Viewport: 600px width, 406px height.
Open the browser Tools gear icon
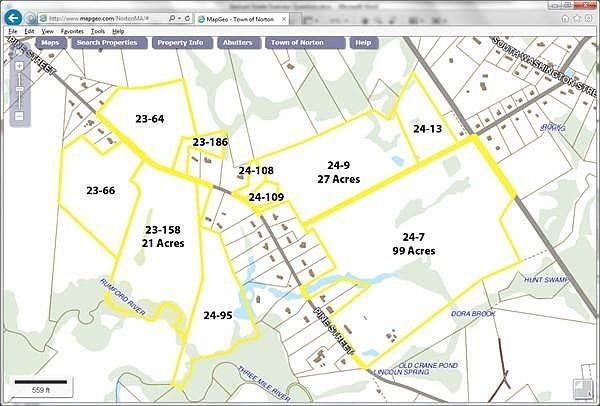pos(588,18)
